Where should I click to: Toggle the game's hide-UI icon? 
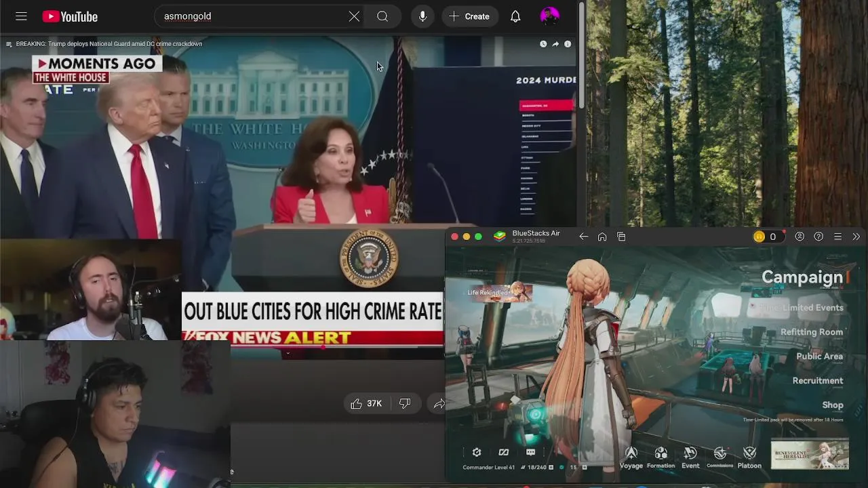tap(504, 452)
